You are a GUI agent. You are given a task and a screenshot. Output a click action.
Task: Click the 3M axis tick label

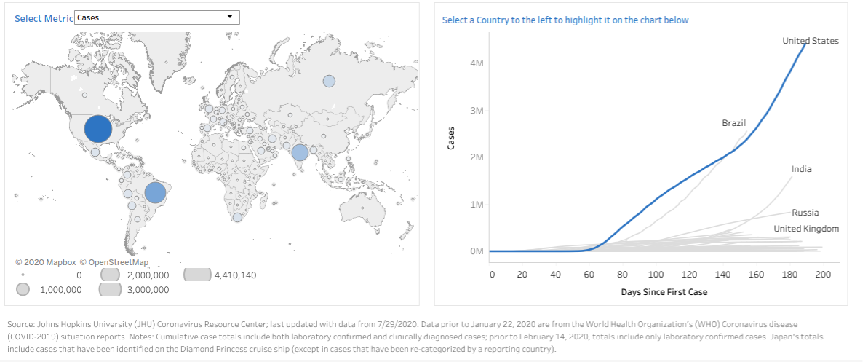(476, 110)
